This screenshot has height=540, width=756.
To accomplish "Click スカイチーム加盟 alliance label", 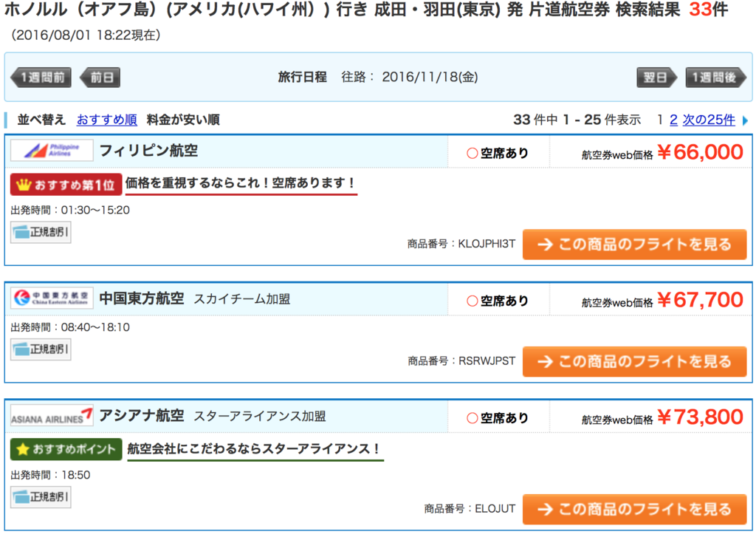I will coord(242,299).
